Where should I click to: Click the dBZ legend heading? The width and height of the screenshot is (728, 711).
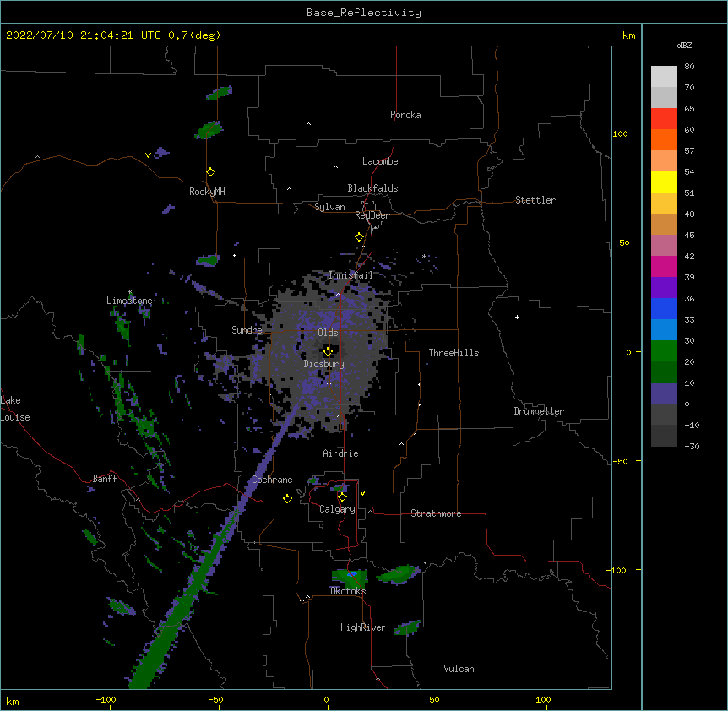pos(684,46)
